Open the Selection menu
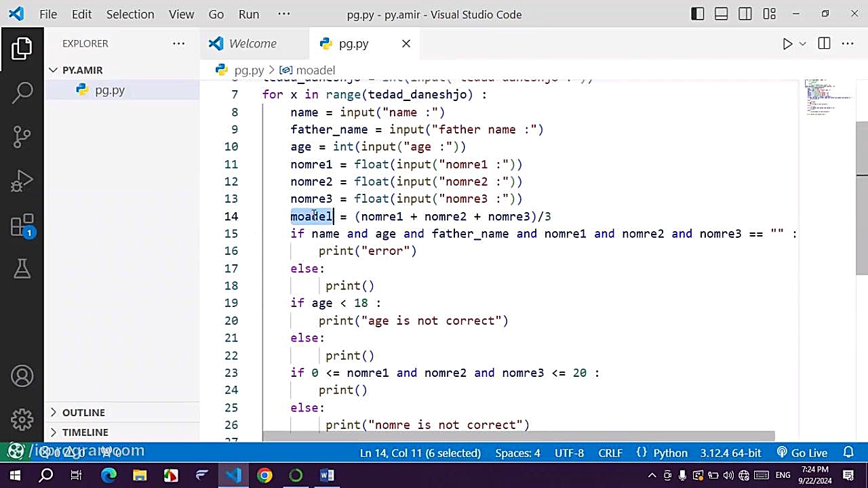This screenshot has height=488, width=868. pyautogui.click(x=130, y=14)
